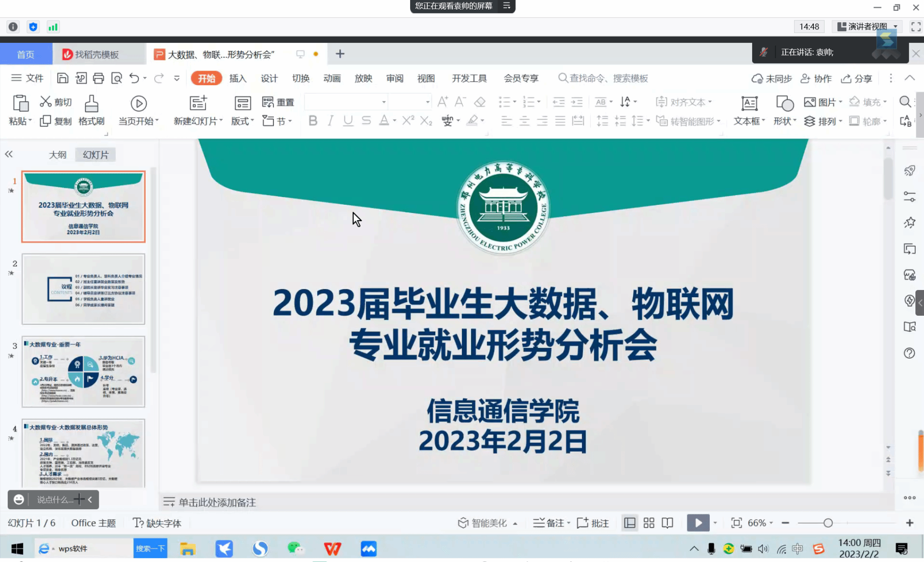The image size is (924, 562).
Task: Start slideshow with the play button
Action: (698, 523)
